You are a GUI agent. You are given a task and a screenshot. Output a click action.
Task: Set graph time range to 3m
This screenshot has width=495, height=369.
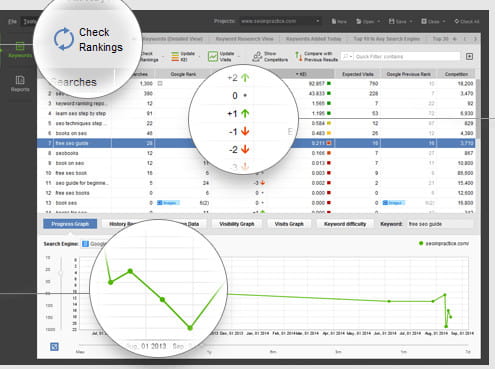338,352
